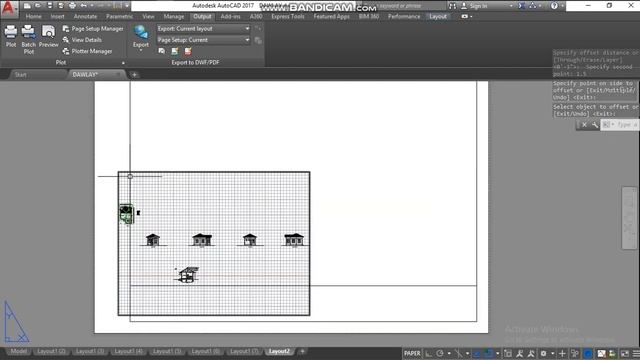Switch to the Layout2 tab

(x=280, y=351)
